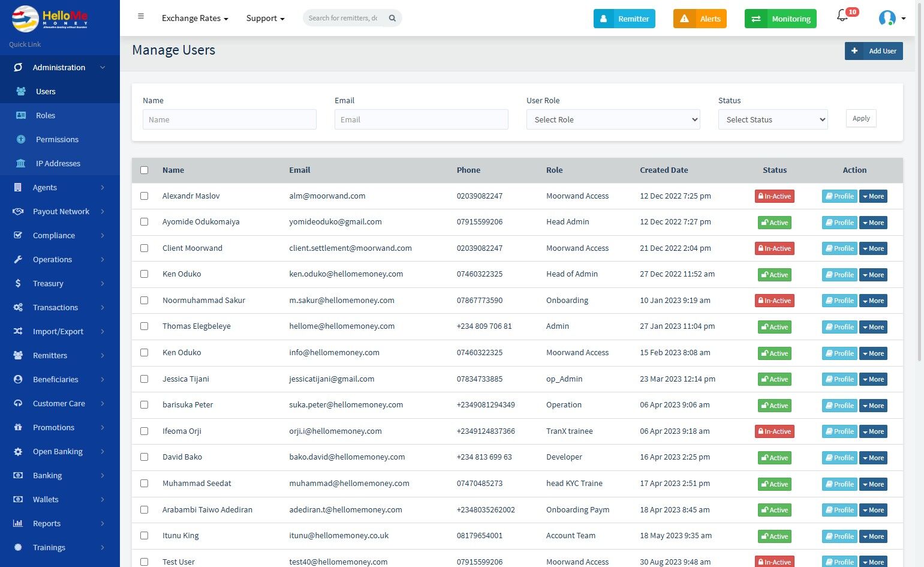This screenshot has width=924, height=567.
Task: Open More dropdown for barisuka Peter
Action: pyautogui.click(x=873, y=405)
